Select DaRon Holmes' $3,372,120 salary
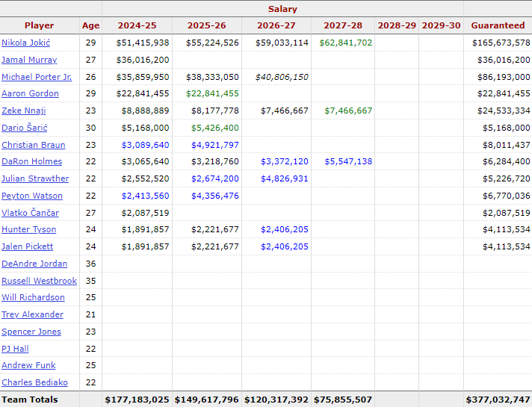The width and height of the screenshot is (532, 407). (x=285, y=161)
